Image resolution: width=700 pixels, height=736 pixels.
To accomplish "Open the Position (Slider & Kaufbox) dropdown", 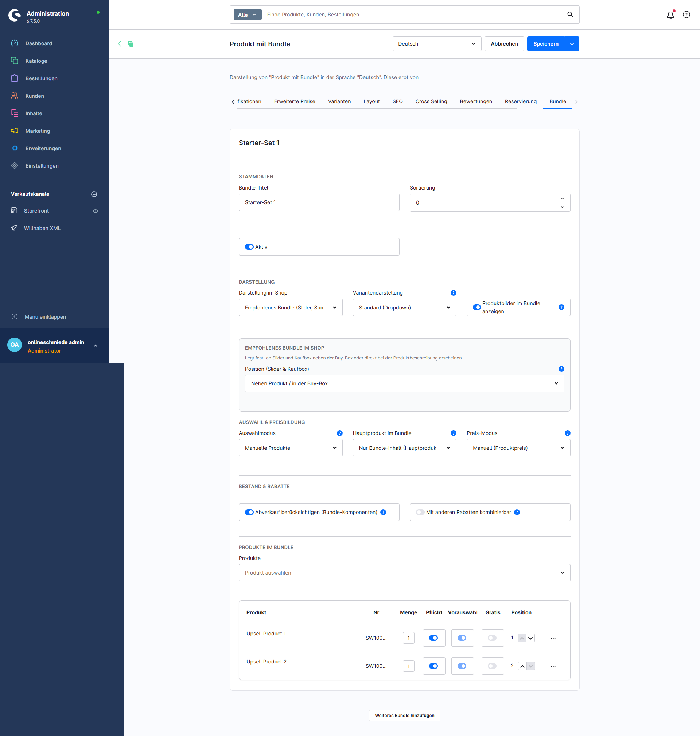I will (x=404, y=383).
